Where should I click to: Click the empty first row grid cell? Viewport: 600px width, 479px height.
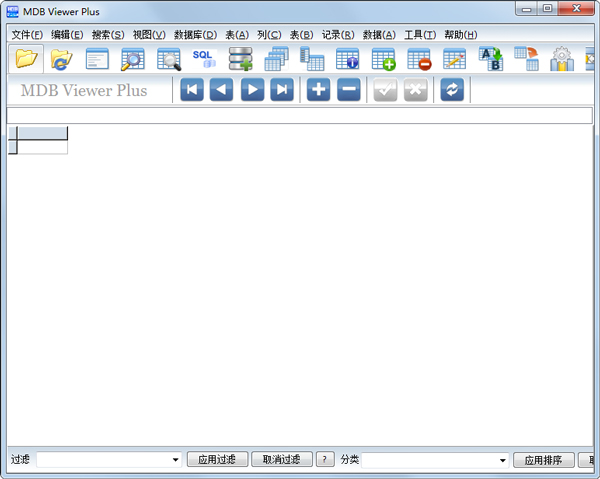[x=42, y=147]
